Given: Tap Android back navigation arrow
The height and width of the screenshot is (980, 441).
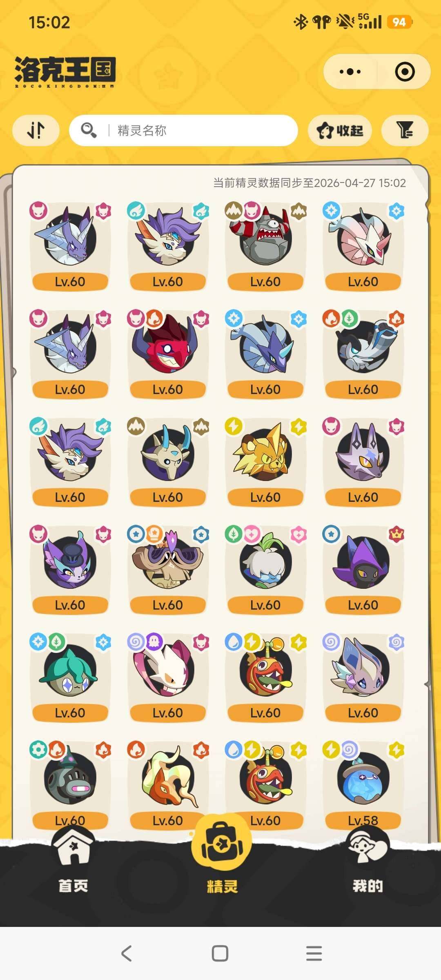Looking at the screenshot, I should tap(127, 953).
